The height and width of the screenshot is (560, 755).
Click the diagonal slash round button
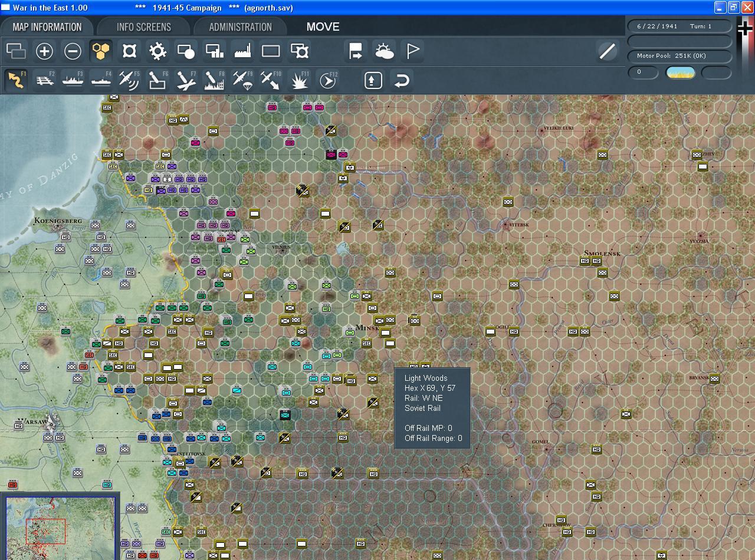(607, 51)
